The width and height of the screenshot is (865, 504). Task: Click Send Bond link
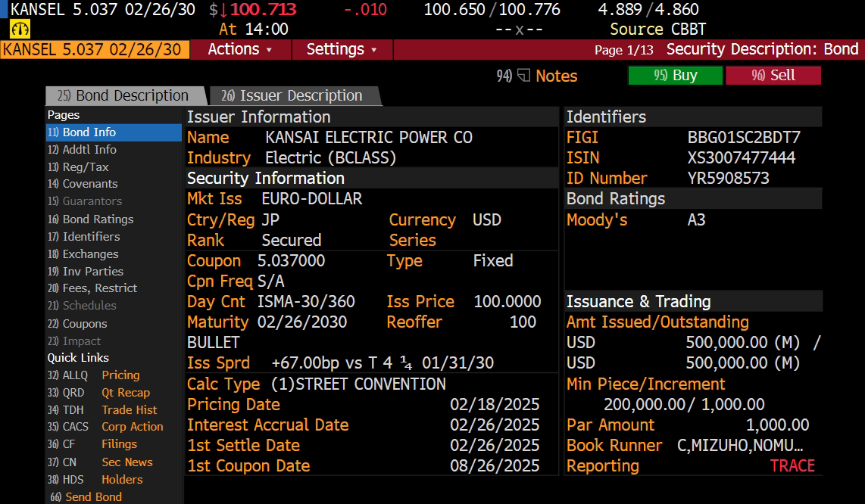[86, 497]
